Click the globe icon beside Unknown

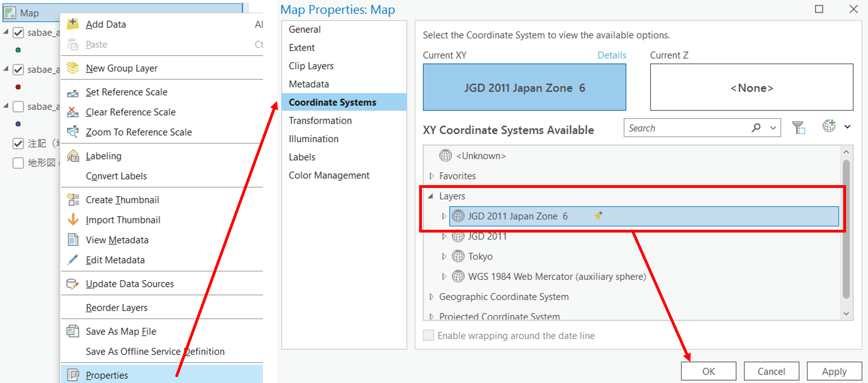pos(445,156)
